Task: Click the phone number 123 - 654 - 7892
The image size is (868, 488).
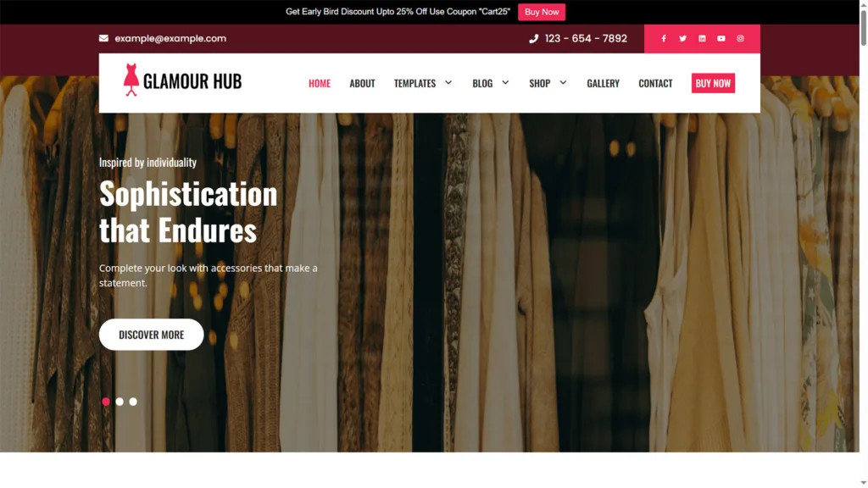Action: 586,39
